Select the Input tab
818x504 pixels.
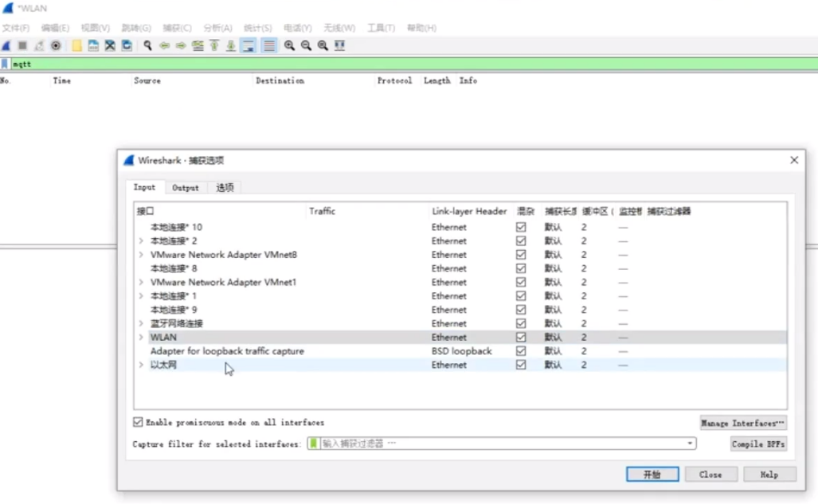[144, 187]
